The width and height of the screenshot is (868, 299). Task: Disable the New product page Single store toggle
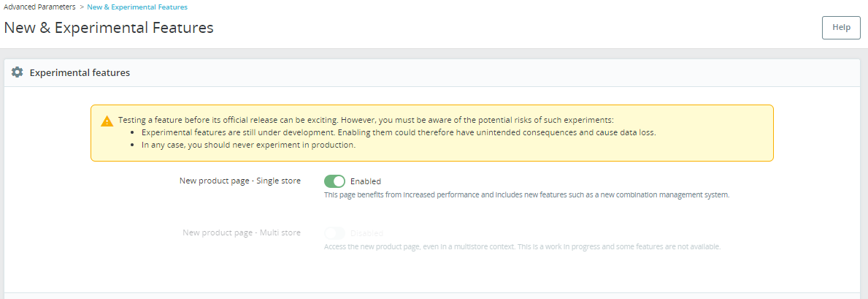point(334,181)
